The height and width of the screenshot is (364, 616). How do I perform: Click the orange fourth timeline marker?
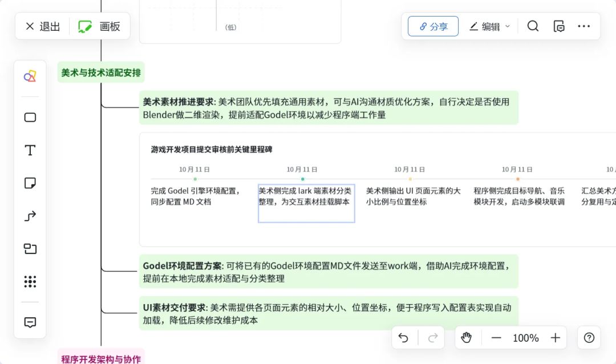coord(518,179)
